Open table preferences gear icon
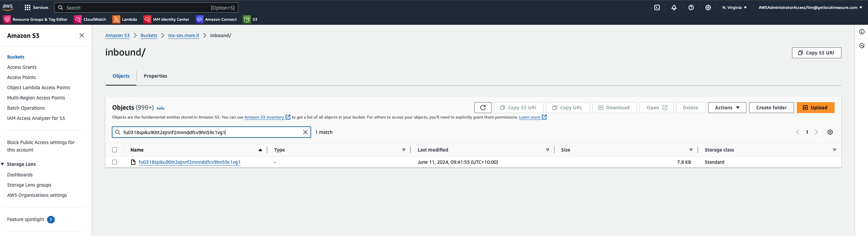 [x=830, y=132]
